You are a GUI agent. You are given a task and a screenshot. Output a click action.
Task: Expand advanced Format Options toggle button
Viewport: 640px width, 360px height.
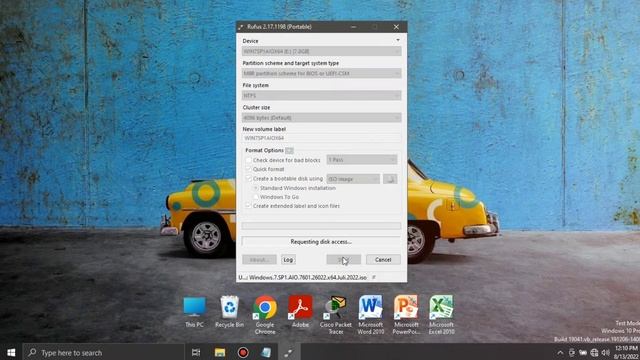pos(289,151)
